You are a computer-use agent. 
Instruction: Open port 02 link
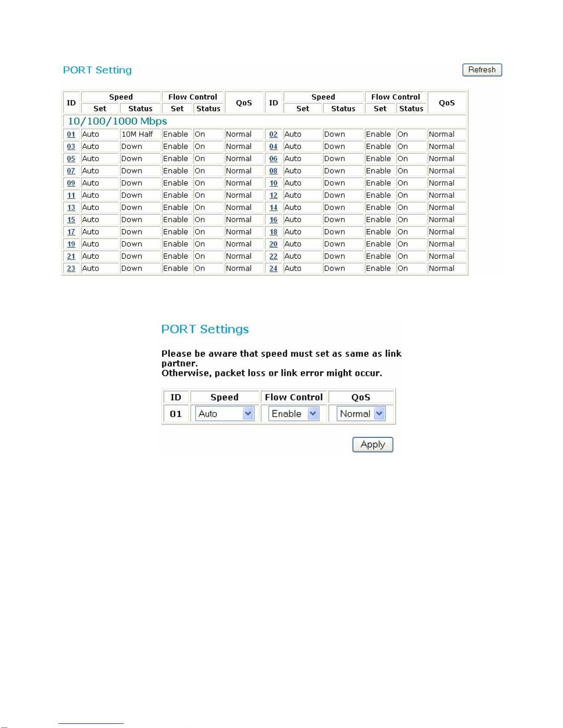273,135
